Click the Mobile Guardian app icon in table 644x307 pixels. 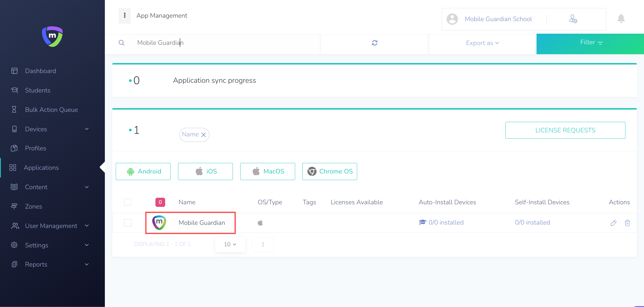(x=159, y=223)
